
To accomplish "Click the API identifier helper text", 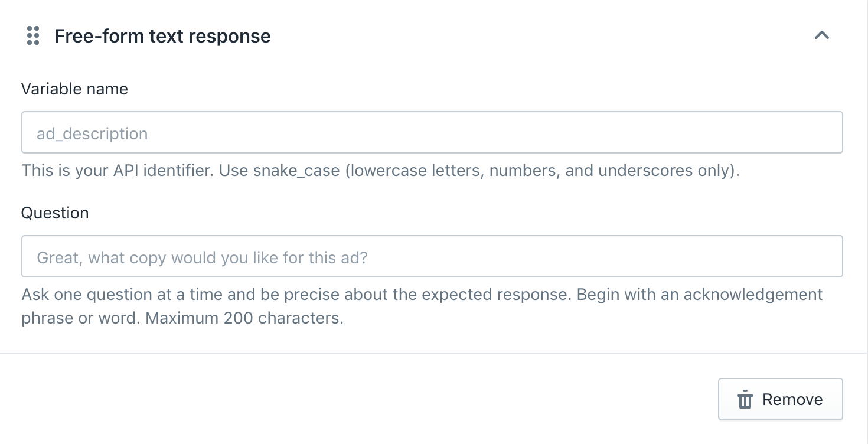I will (x=380, y=171).
